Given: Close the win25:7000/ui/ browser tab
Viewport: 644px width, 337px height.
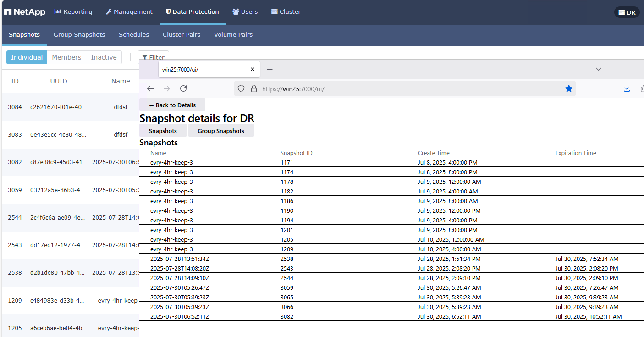Looking at the screenshot, I should (253, 69).
